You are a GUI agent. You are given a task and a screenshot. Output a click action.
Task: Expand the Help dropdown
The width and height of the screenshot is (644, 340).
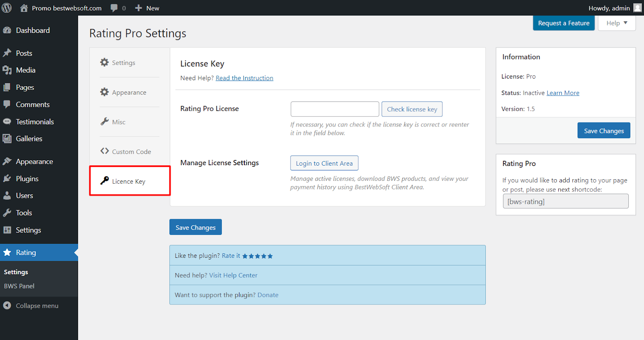[x=617, y=23]
